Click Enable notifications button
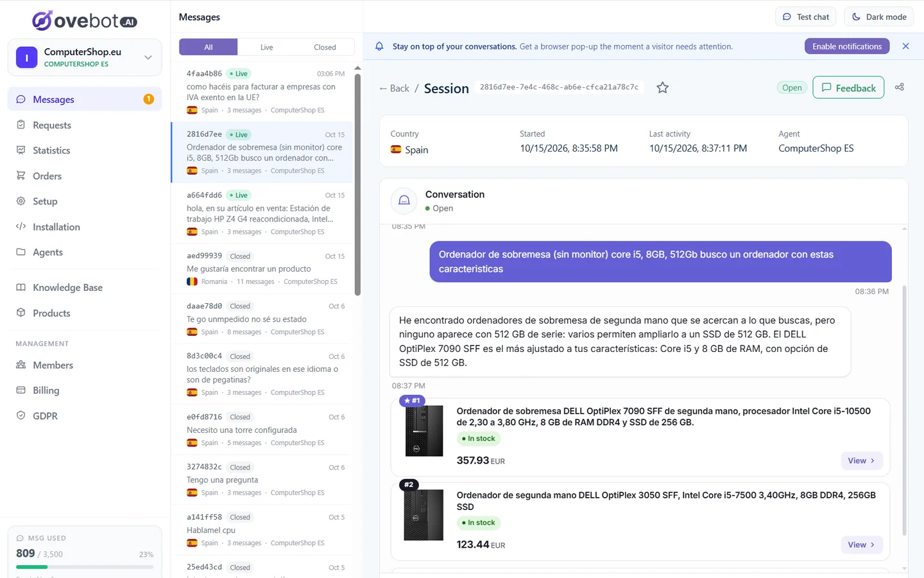 tap(847, 46)
